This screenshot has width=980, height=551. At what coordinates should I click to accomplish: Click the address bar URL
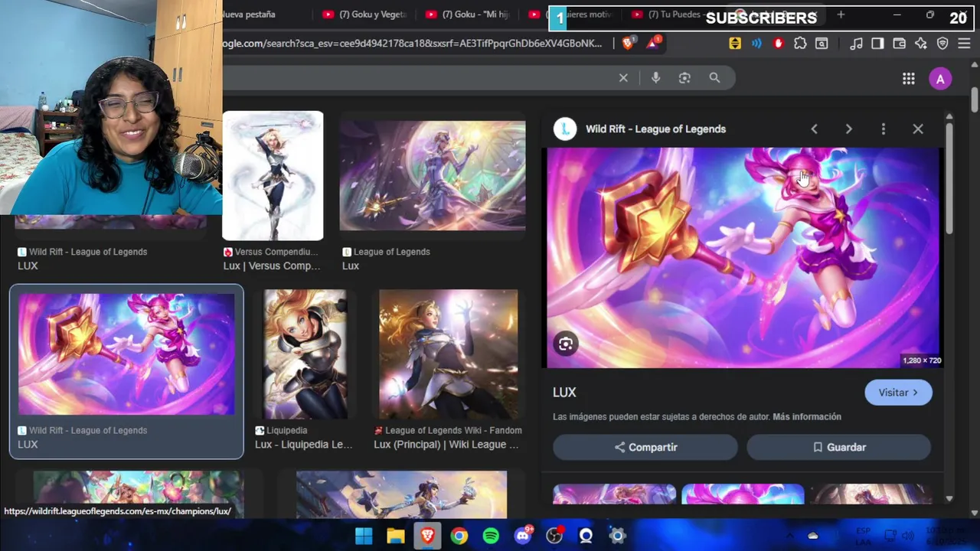point(413,44)
